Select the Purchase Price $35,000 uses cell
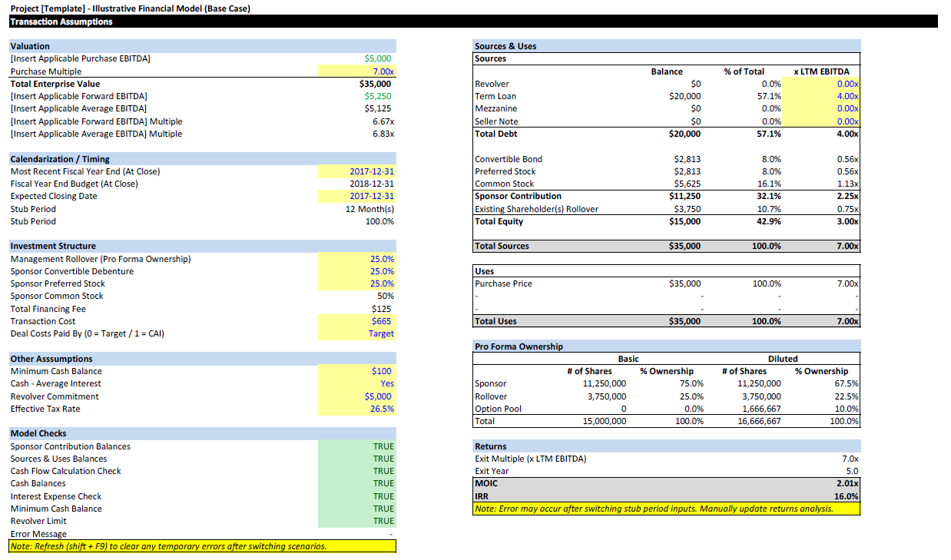The width and height of the screenshot is (951, 560). coord(684,283)
